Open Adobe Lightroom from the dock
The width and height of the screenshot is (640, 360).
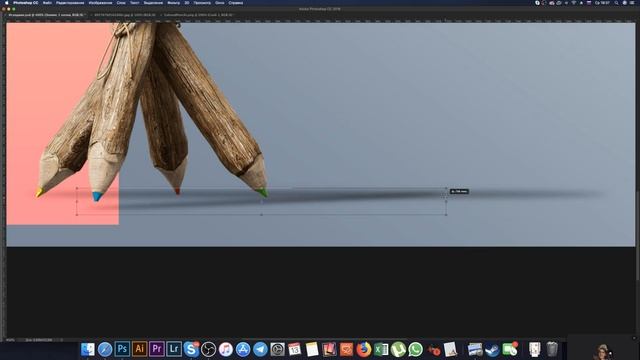tap(174, 349)
